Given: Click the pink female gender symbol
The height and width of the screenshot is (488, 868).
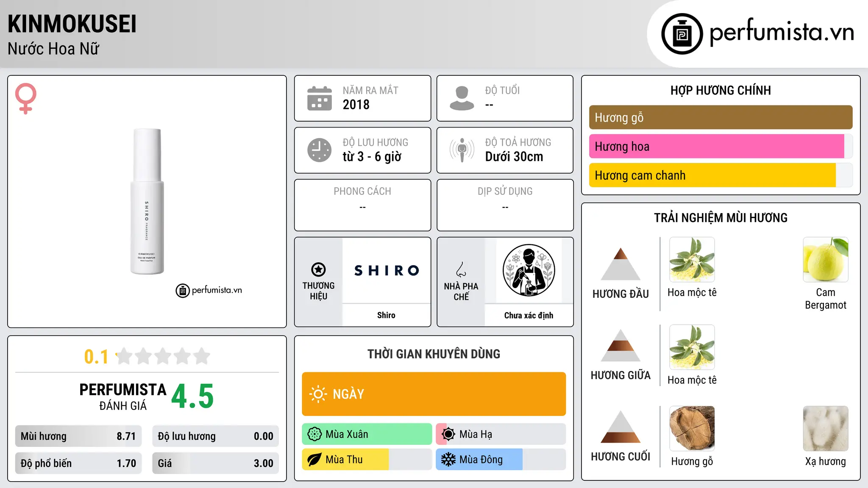Looking at the screenshot, I should click(x=26, y=99).
